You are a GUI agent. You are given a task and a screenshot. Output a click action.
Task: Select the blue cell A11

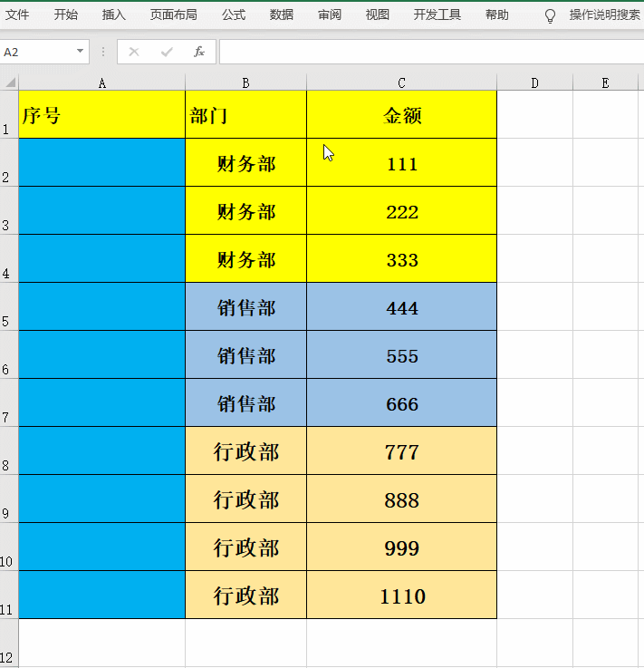[102, 595]
